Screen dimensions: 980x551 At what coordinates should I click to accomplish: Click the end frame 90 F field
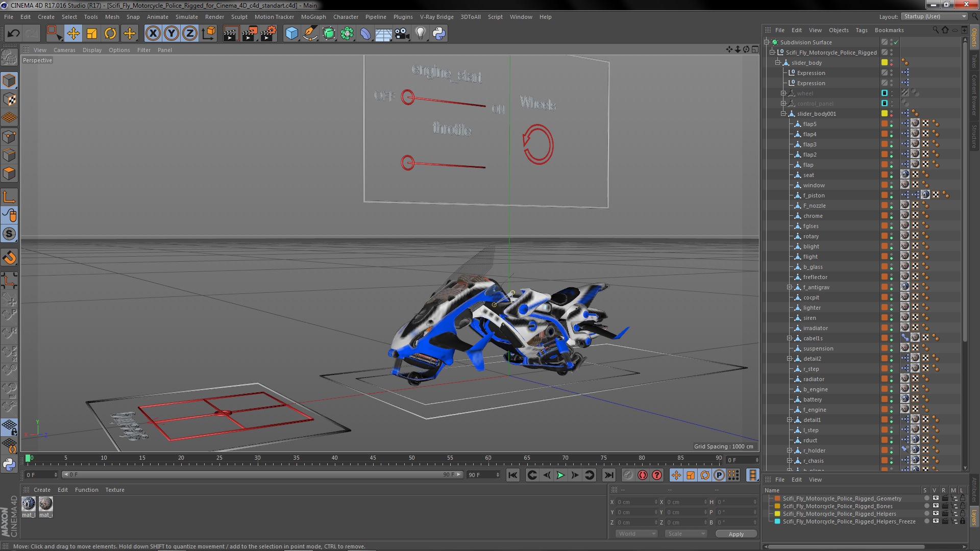point(483,475)
